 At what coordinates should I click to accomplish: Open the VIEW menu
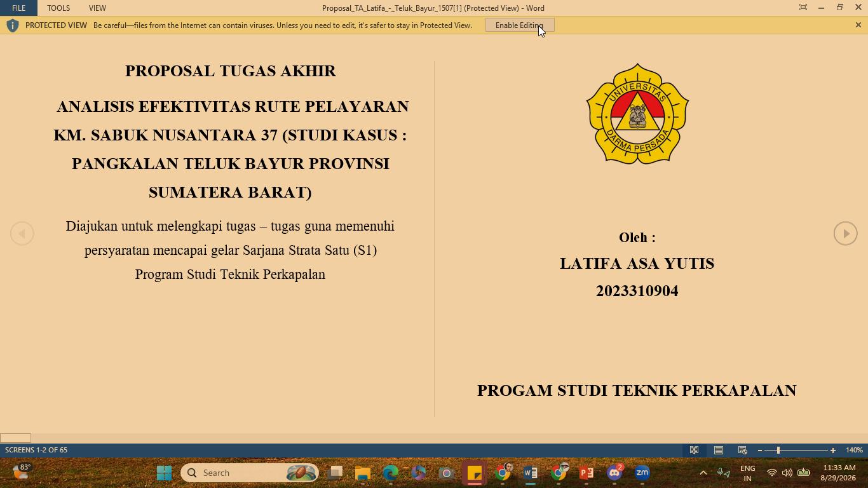click(x=97, y=8)
